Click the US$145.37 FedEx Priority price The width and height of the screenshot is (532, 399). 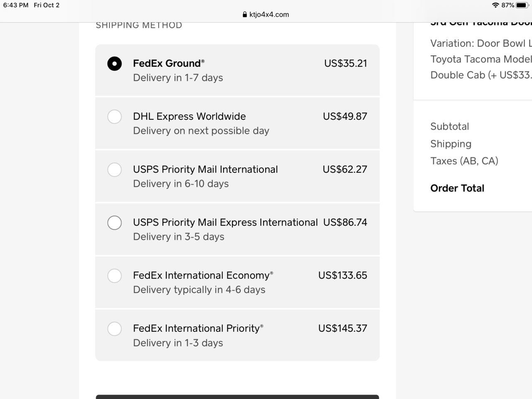(x=342, y=328)
